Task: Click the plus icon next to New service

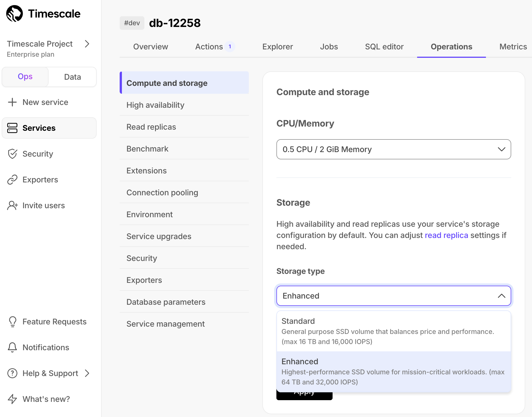Action: tap(12, 102)
